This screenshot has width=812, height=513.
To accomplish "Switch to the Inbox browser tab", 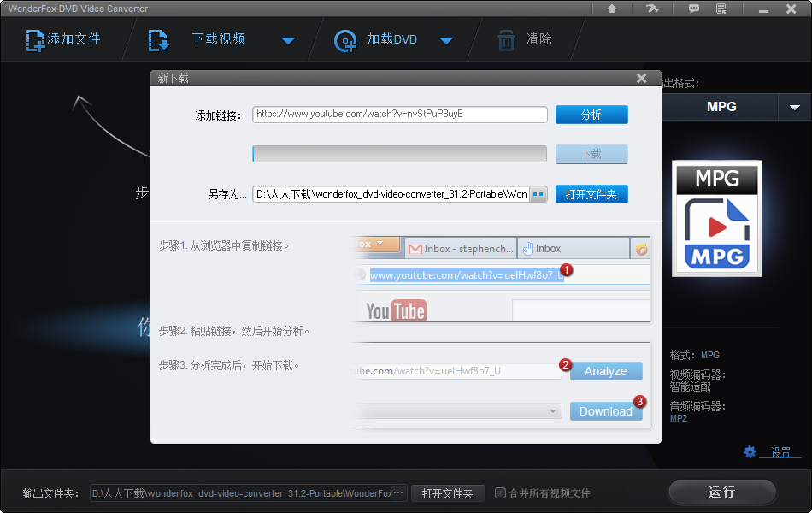I will tap(548, 248).
